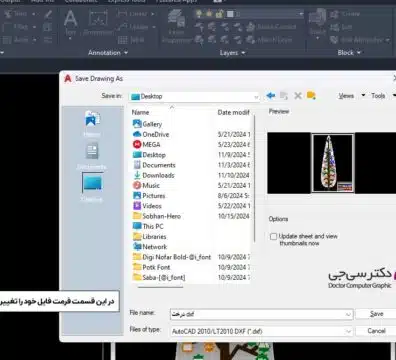
Task: Open the Tools menu in dialog
Action: [378, 96]
